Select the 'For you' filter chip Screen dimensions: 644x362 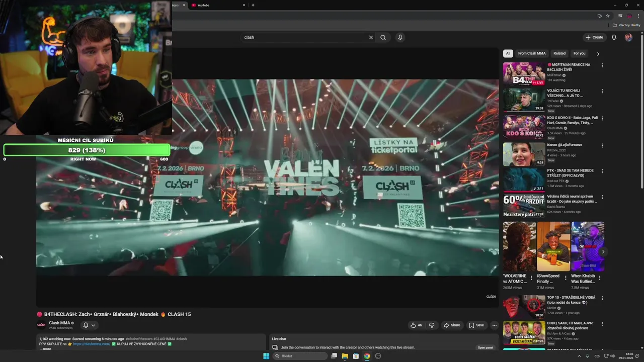pos(580,53)
